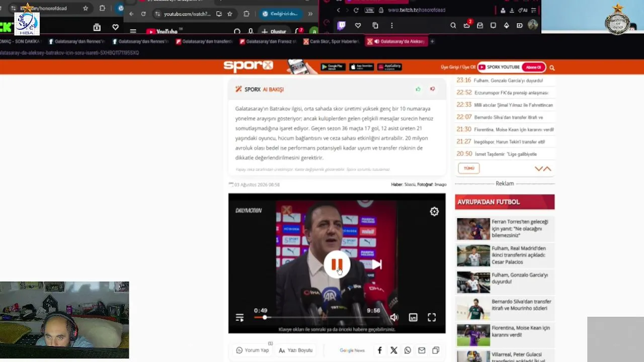644x362 pixels.
Task: Share article on Facebook
Action: [x=380, y=350]
